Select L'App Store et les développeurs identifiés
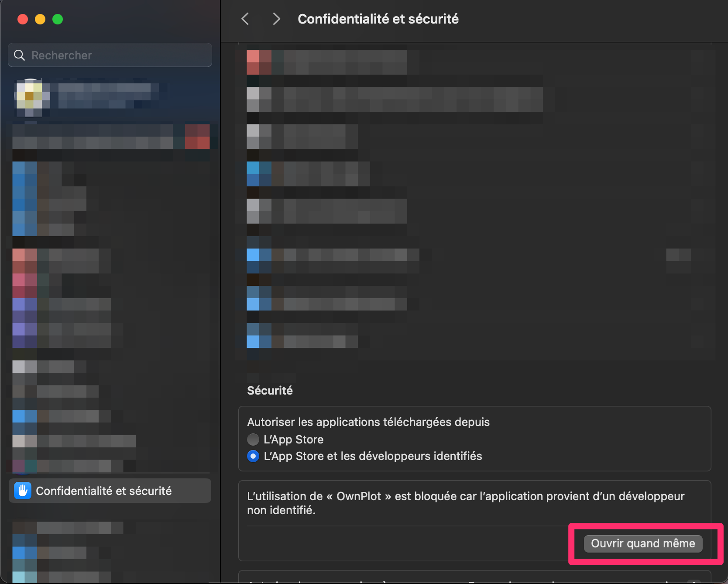728x584 pixels. point(253,456)
